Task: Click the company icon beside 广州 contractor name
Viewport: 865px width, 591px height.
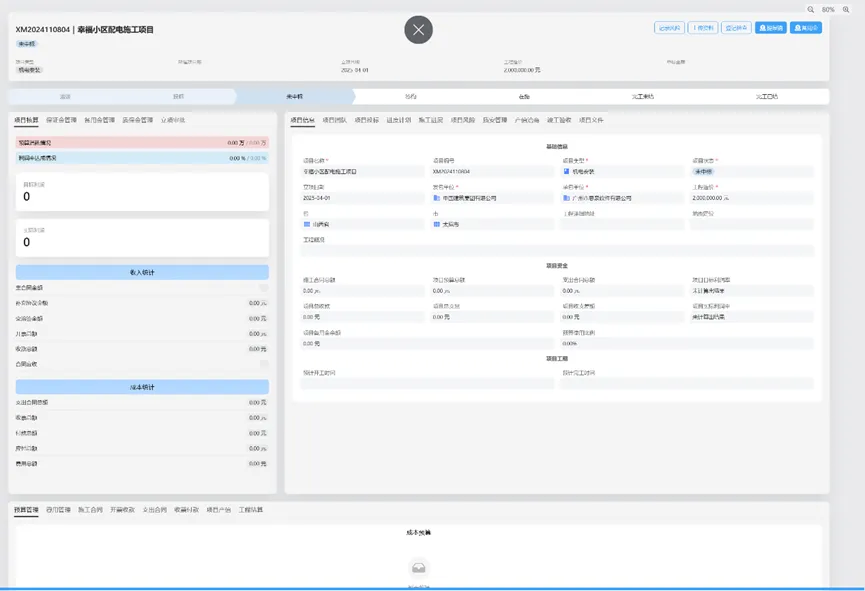Action: click(567, 198)
